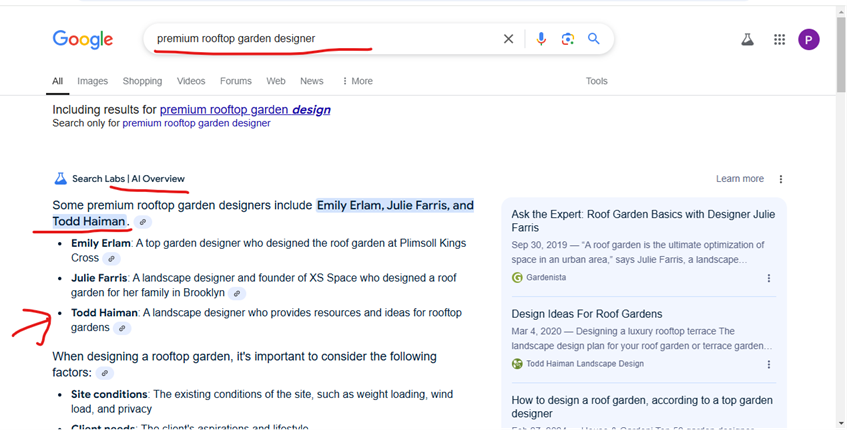Viewport: 847px width, 430px height.
Task: Click the Julie Farris bold name
Action: [x=99, y=278]
